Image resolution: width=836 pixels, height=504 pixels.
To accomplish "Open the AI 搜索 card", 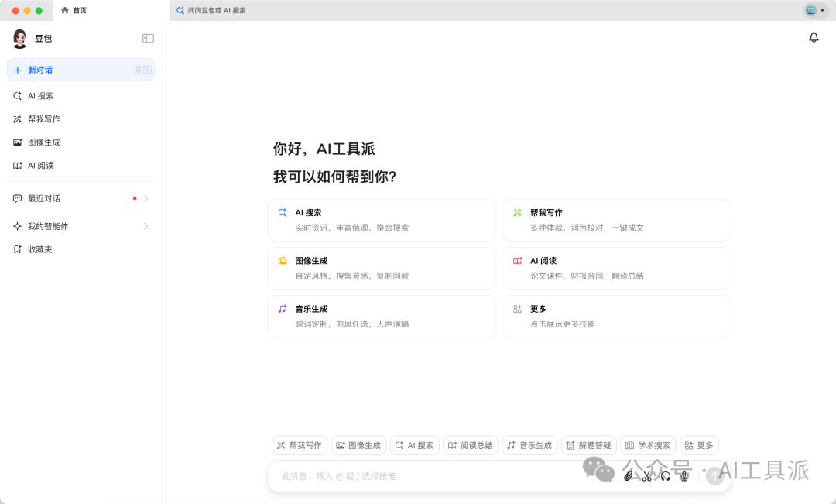I will click(x=382, y=221).
